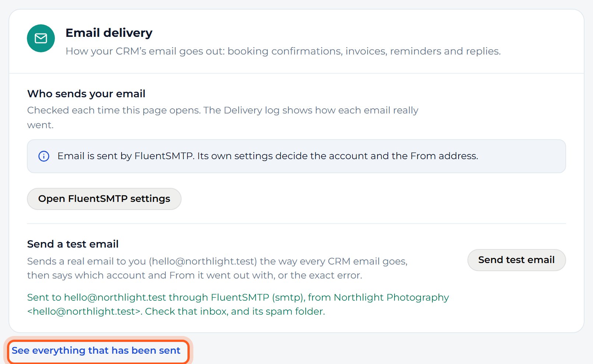Select the Who sends your email heading
Image resolution: width=593 pixels, height=364 pixels.
point(86,94)
